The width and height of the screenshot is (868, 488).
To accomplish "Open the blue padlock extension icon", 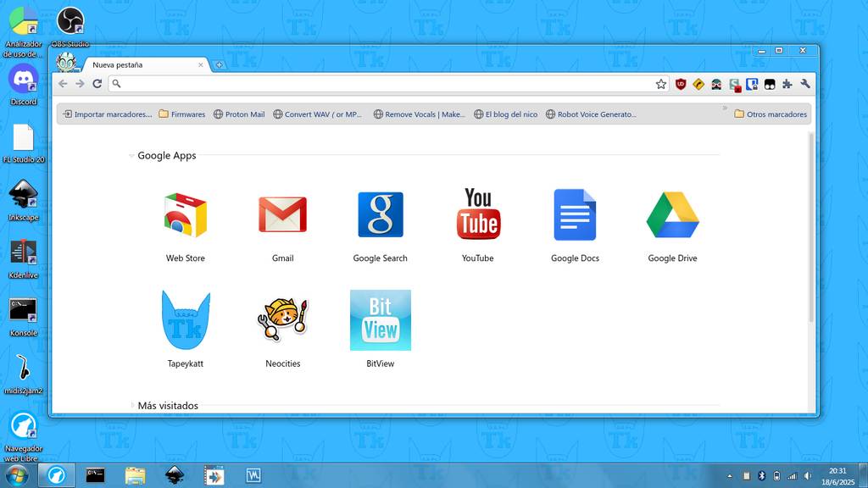I will pos(752,84).
